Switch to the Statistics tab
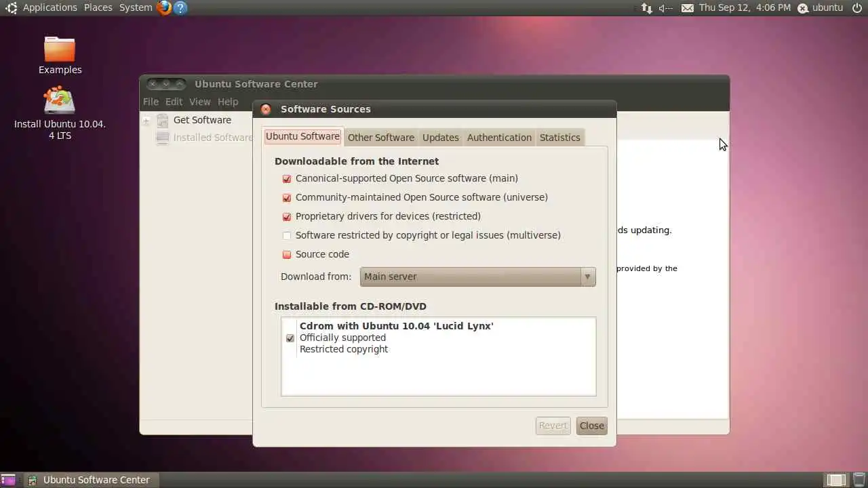 coord(559,138)
